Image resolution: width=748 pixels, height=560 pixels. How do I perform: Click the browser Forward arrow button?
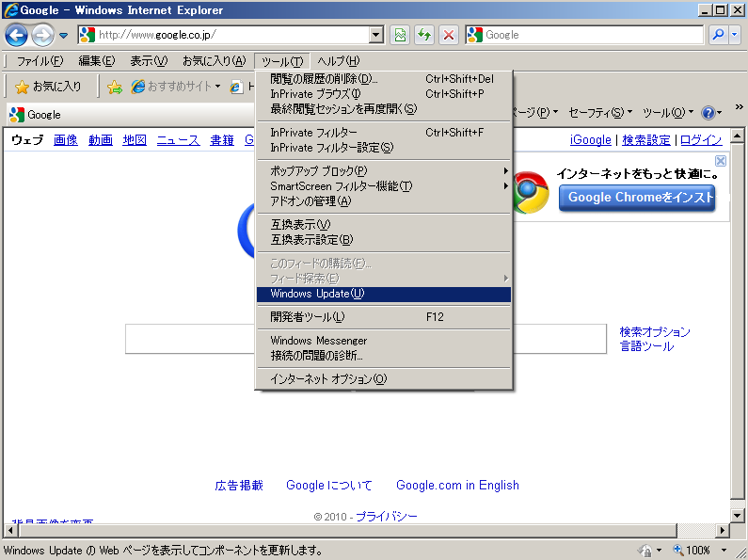click(x=43, y=35)
